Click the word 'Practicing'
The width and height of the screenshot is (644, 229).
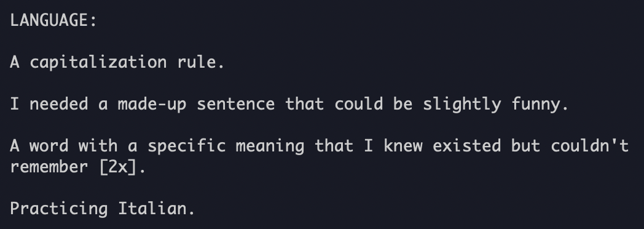coord(59,209)
